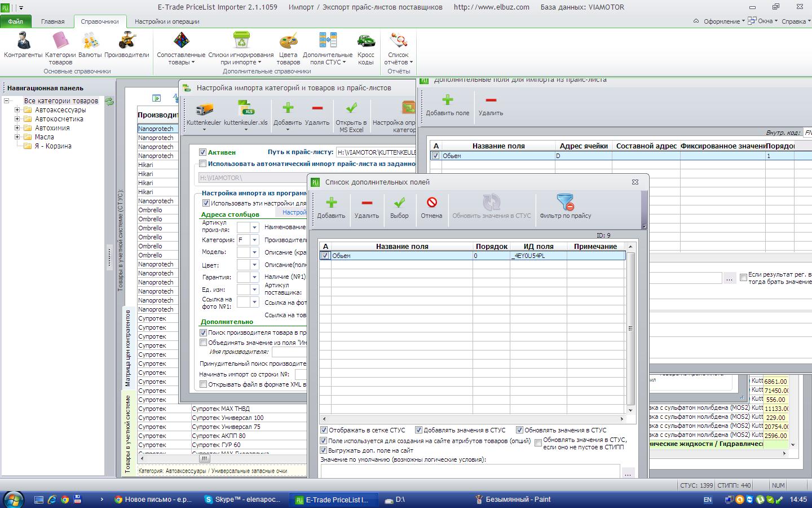Open Windows Start menu
This screenshot has width=812, height=508.
click(x=12, y=500)
